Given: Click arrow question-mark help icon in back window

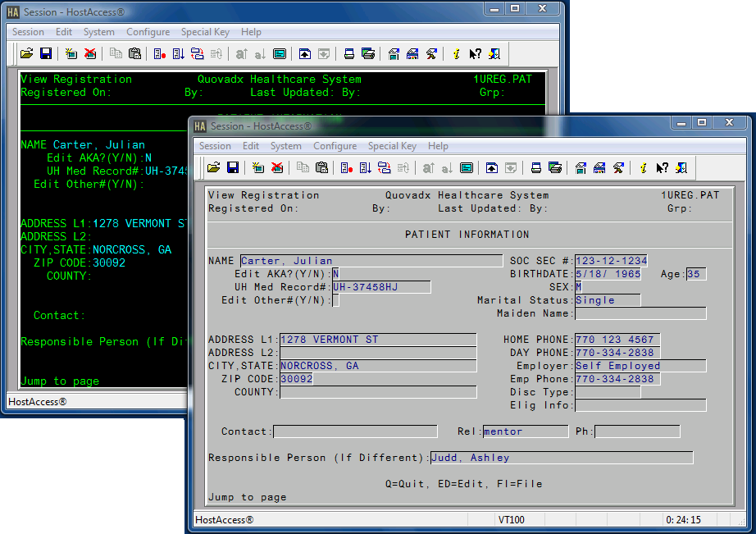Looking at the screenshot, I should [475, 53].
